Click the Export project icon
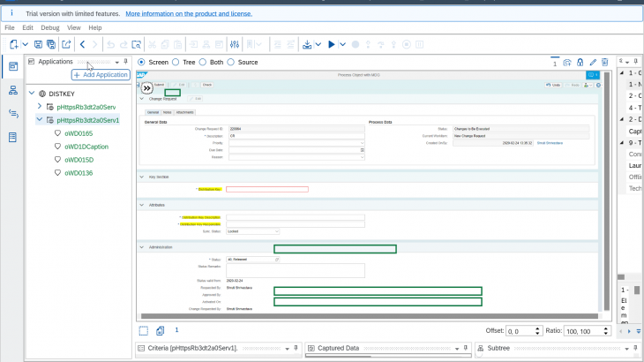This screenshot has height=362, width=644. pyautogui.click(x=66, y=44)
